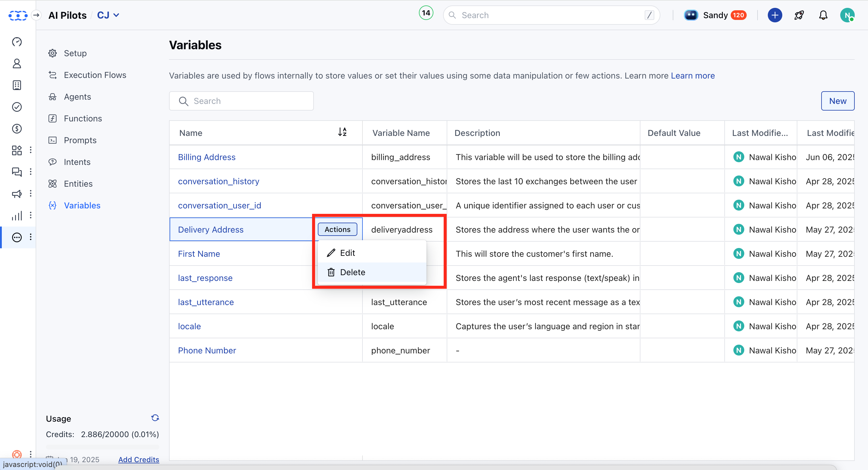
Task: Open the user profile avatar in header
Action: [847, 15]
